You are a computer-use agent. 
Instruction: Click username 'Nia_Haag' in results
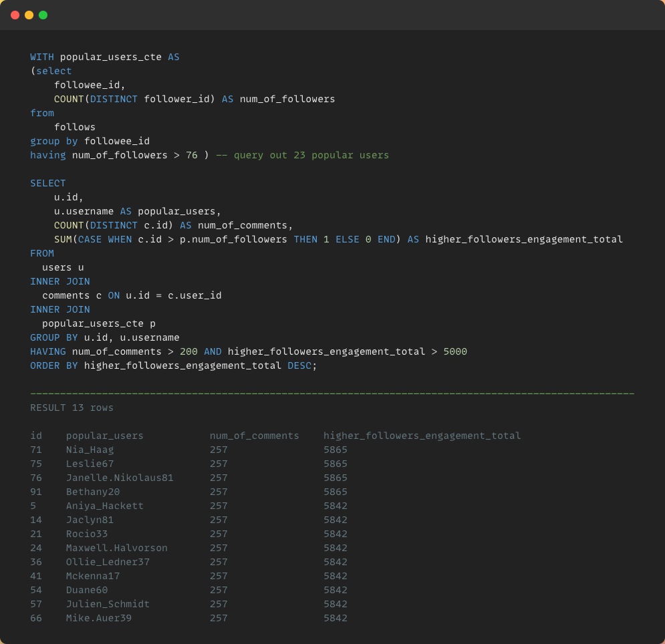(90, 450)
